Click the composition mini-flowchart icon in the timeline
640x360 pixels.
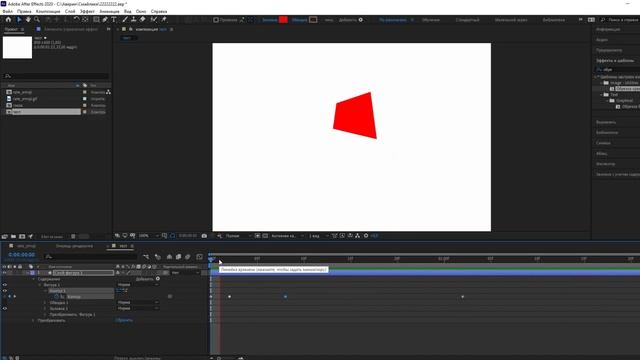146,257
